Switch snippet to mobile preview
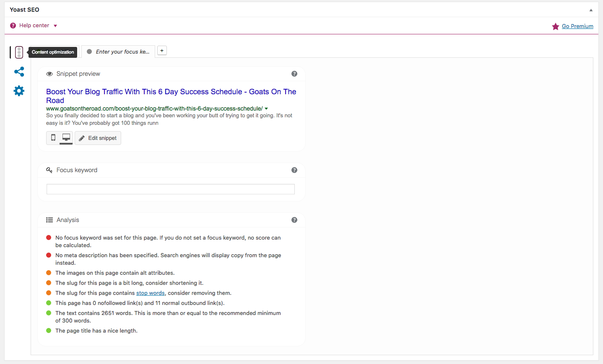 53,138
